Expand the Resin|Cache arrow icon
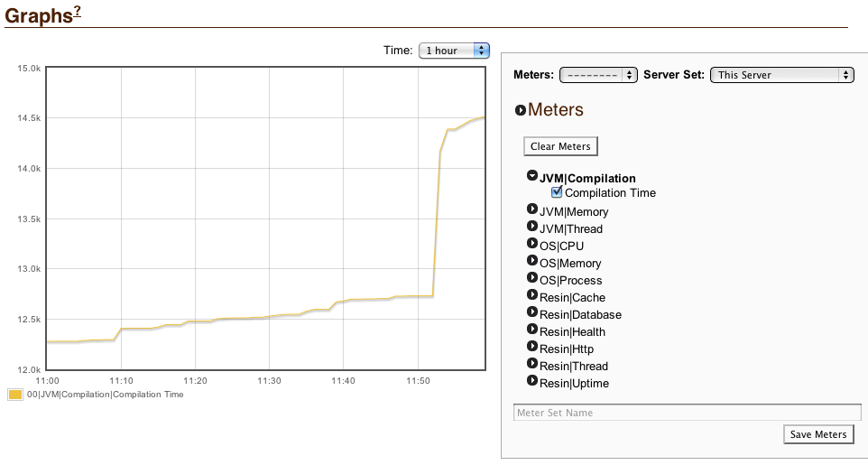This screenshot has width=868, height=465. [x=532, y=296]
